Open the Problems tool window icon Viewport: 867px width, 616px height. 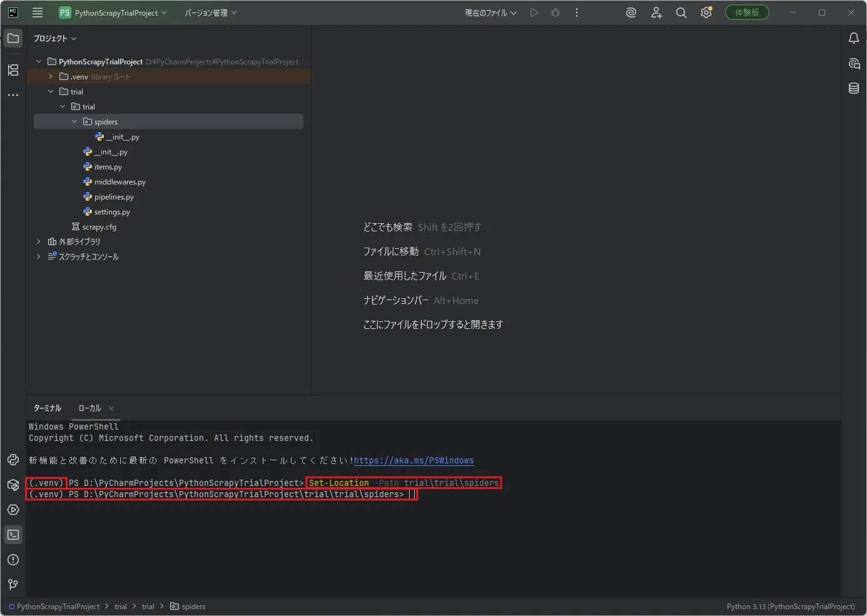(13, 560)
